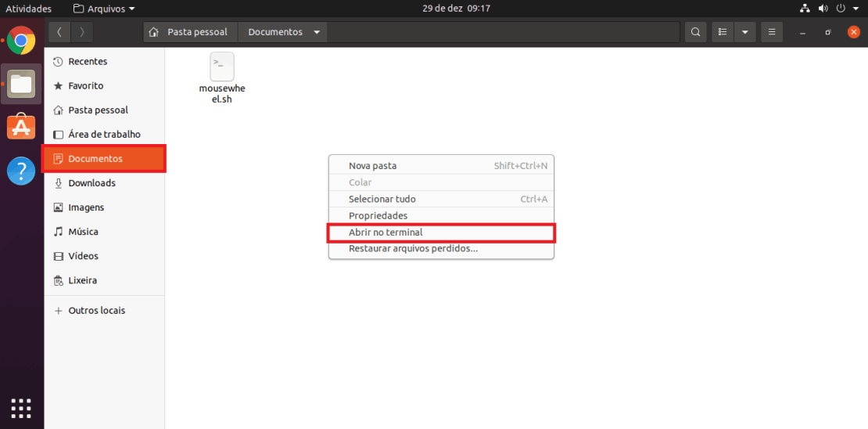Click the Files app icon in dock

click(21, 84)
